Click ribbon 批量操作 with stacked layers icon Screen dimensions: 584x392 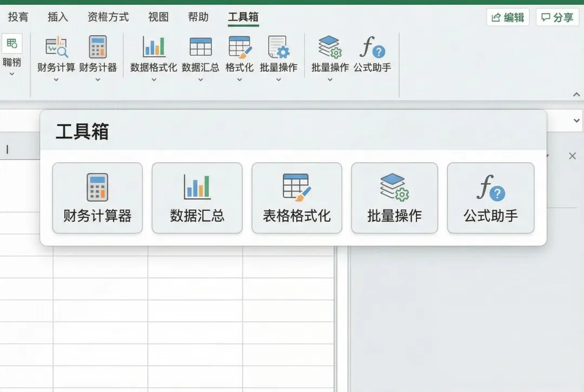point(330,47)
